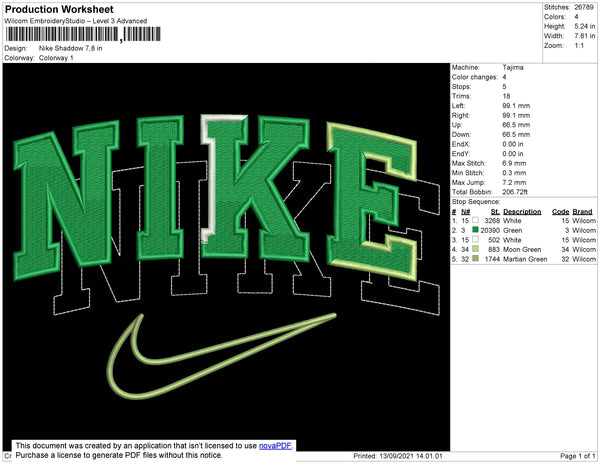Click the 'Machine:' label

point(465,67)
